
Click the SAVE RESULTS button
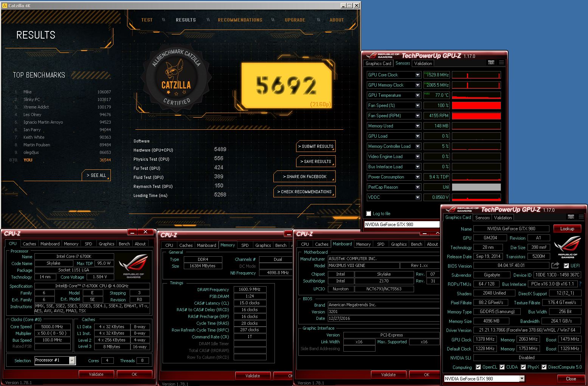tap(316, 161)
